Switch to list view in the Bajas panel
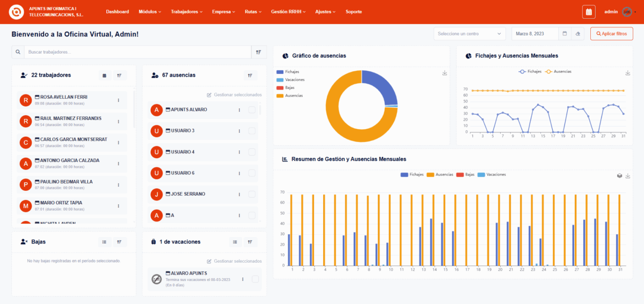Viewport: 644px width, 304px height. pos(105,242)
